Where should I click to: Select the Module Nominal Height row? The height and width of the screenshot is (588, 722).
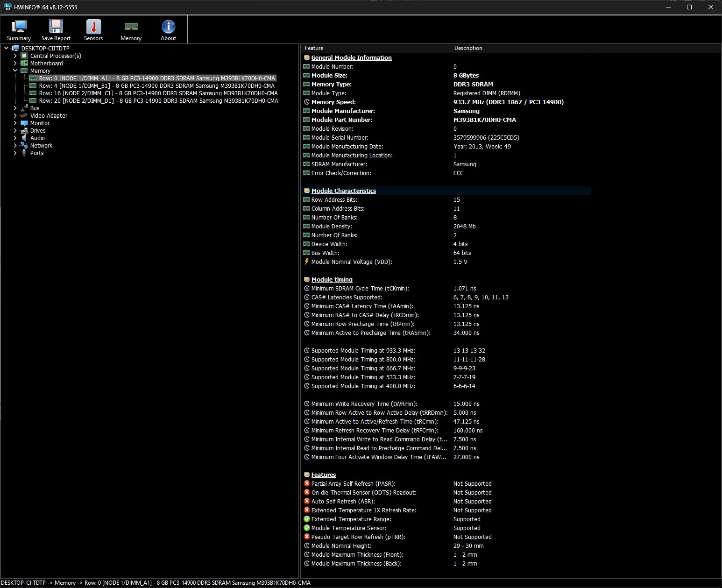pyautogui.click(x=446, y=545)
